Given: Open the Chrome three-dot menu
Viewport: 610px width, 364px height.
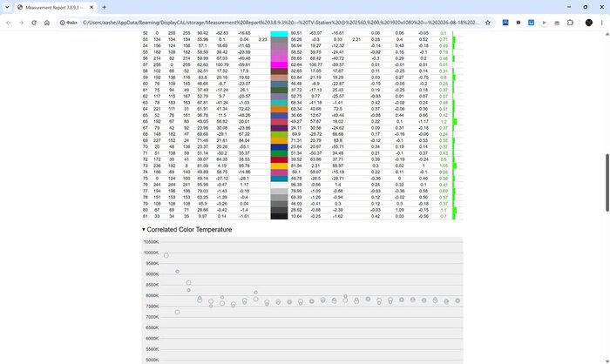Looking at the screenshot, I should (x=601, y=23).
